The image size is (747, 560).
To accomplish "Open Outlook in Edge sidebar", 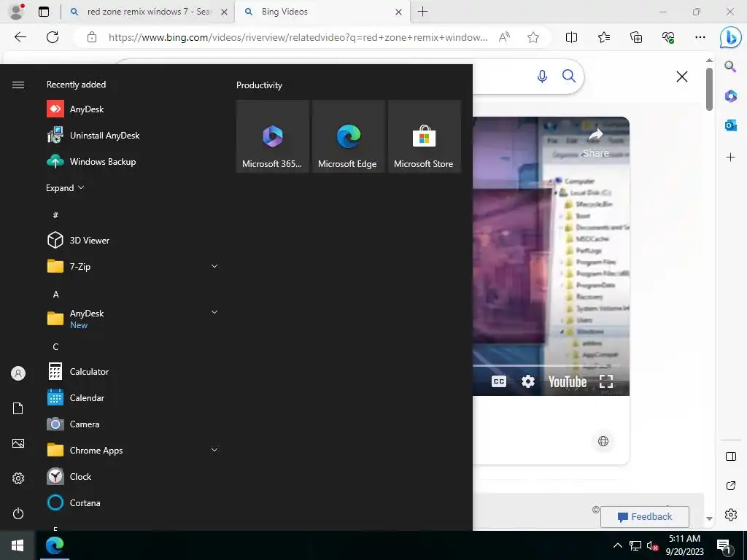I will (730, 125).
